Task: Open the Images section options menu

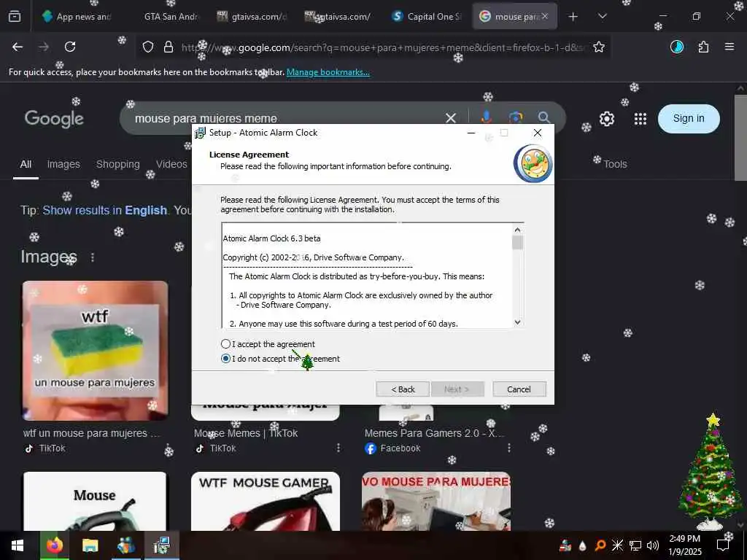Action: click(x=93, y=257)
